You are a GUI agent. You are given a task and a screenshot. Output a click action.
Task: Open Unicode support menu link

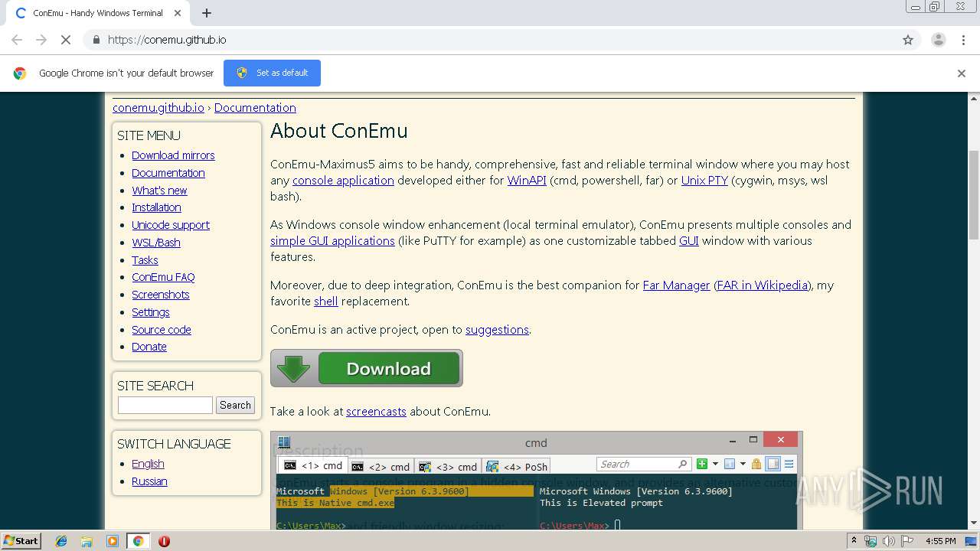click(171, 225)
